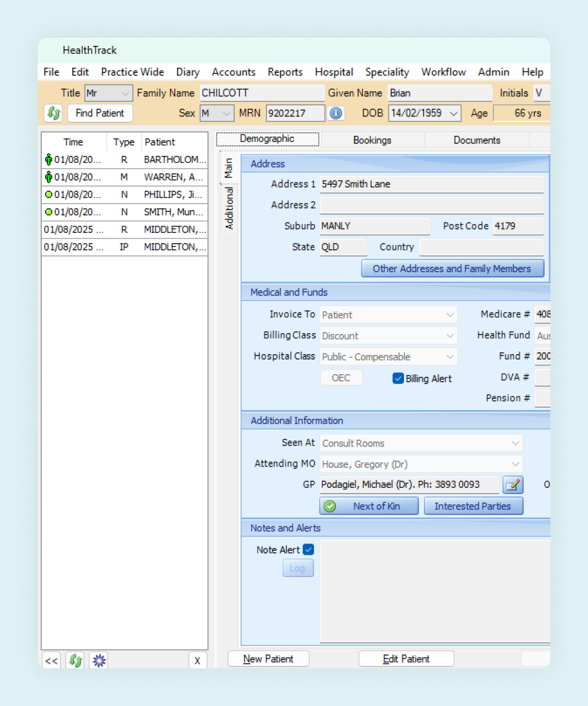Click the Post Code field
588x706 pixels.
point(518,227)
